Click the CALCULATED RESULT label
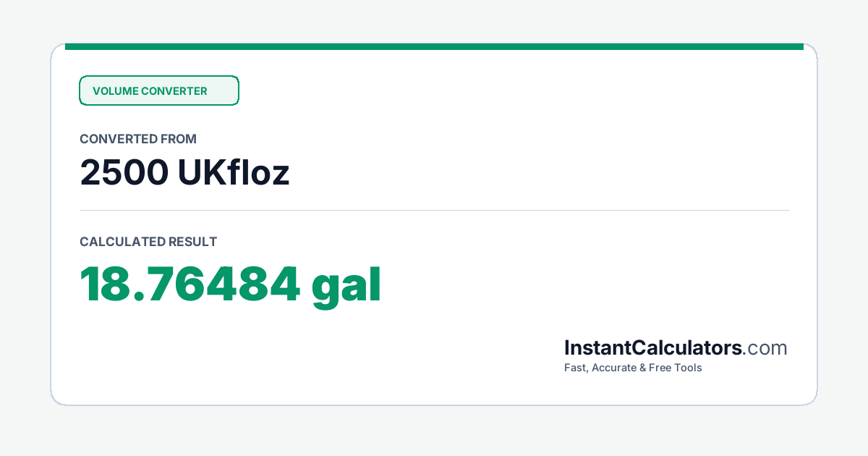 click(x=148, y=242)
